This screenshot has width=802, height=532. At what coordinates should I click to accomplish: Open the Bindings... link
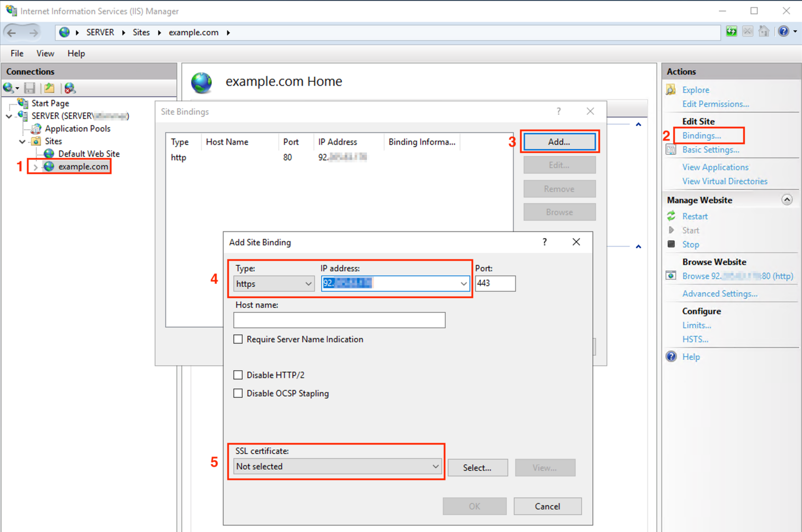tap(701, 135)
